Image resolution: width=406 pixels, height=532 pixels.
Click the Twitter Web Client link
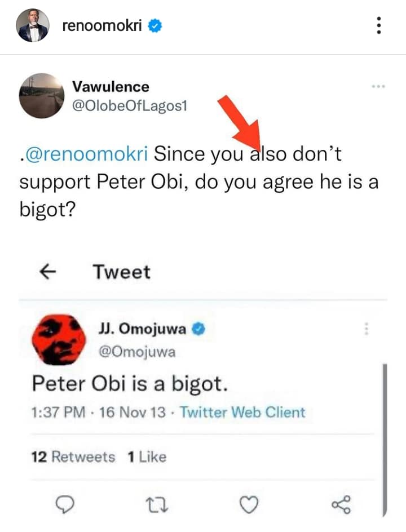coord(242,412)
